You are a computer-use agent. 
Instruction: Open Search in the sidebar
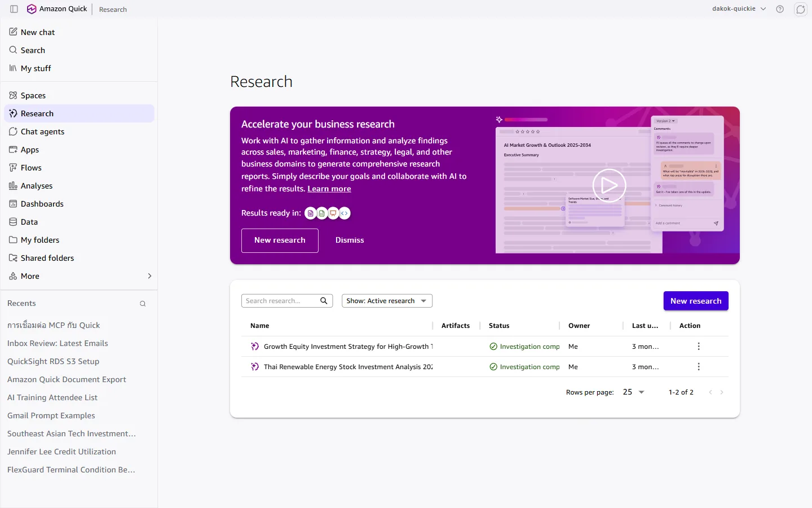79,50
